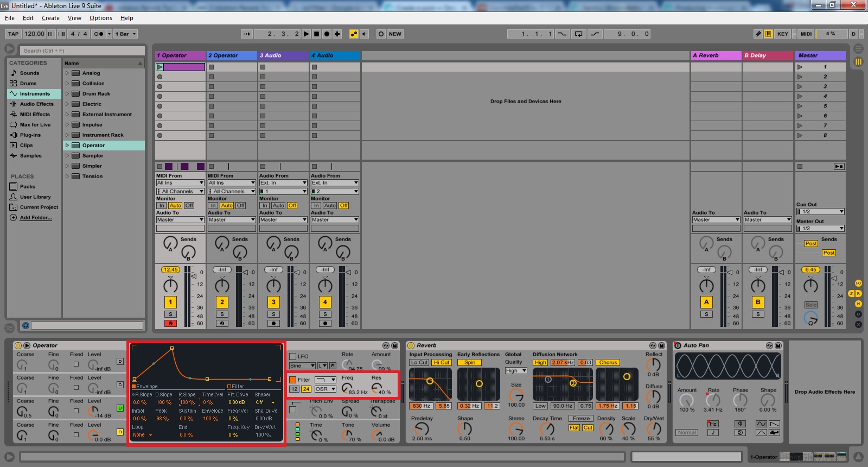
Task: Toggle the Operator Filter on switch
Action: point(293,380)
